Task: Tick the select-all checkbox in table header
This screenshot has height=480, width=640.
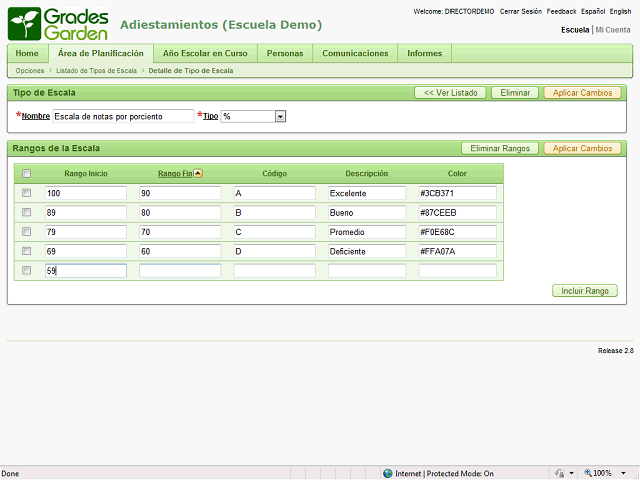Action: pos(27,174)
